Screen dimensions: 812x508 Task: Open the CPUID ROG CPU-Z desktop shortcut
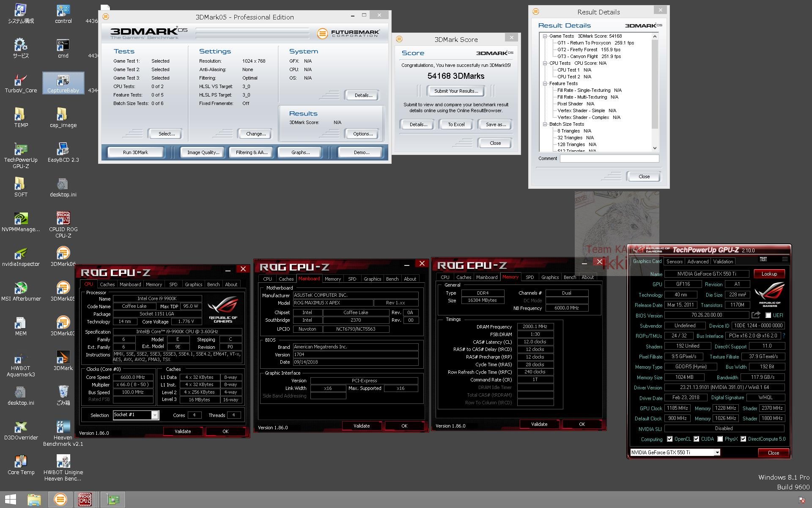tap(63, 225)
